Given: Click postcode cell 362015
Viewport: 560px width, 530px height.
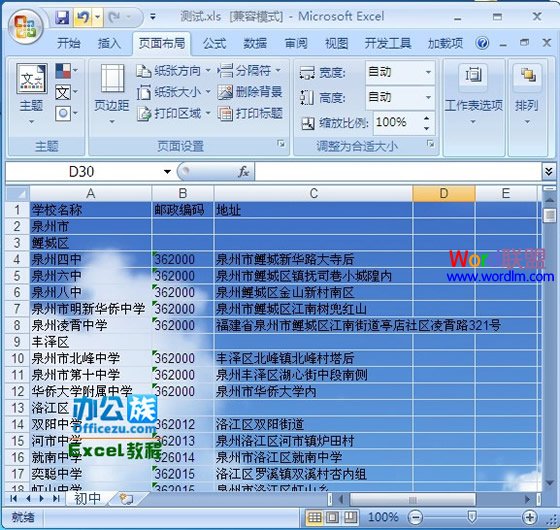Looking at the screenshot, I should [x=182, y=474].
